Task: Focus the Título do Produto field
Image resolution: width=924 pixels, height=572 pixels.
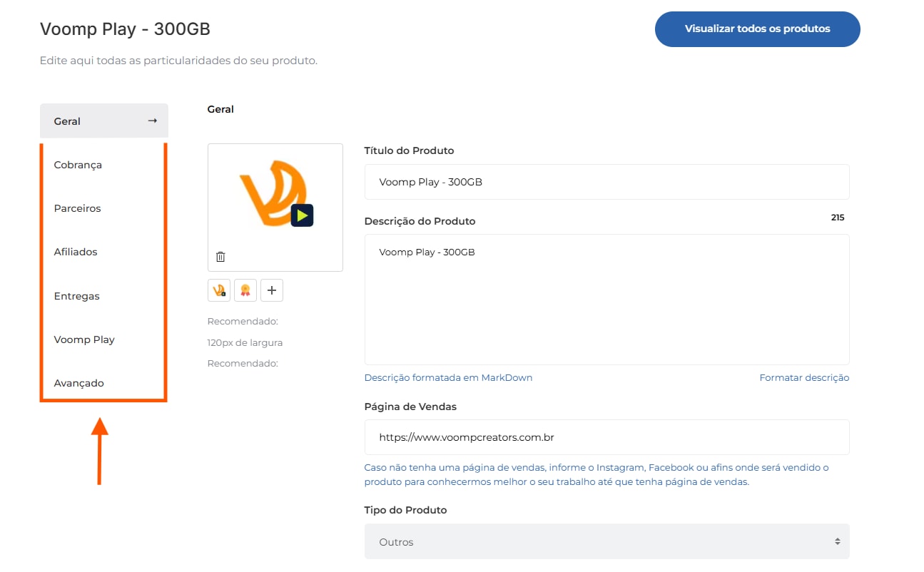Action: [606, 182]
